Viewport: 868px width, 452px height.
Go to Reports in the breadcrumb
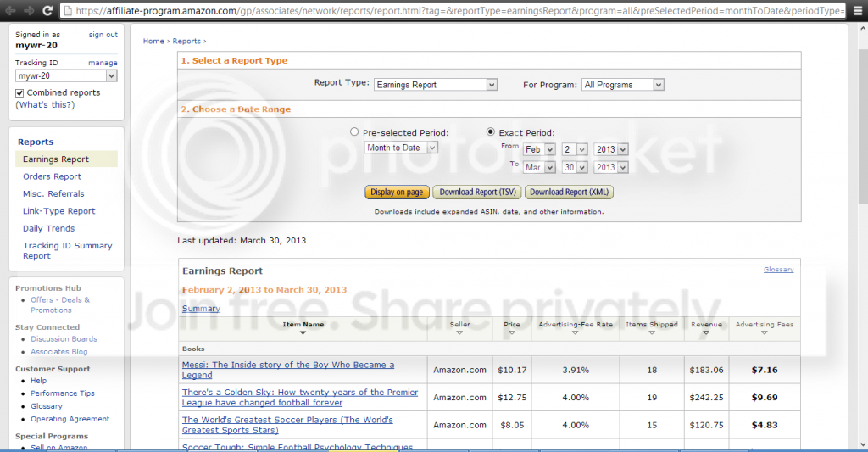186,41
